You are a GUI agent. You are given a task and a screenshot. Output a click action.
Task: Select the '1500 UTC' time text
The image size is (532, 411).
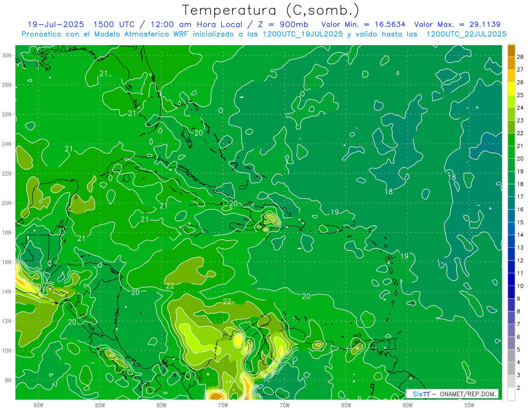coord(114,24)
